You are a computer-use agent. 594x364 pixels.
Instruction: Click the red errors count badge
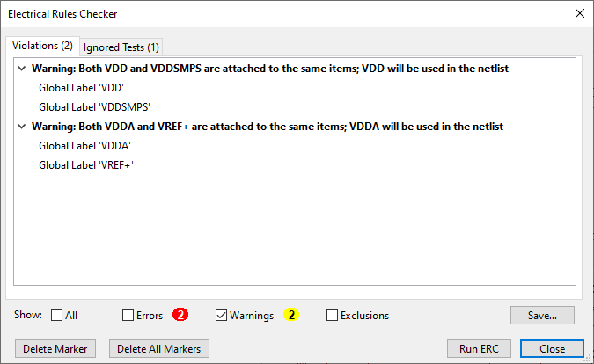tap(180, 315)
